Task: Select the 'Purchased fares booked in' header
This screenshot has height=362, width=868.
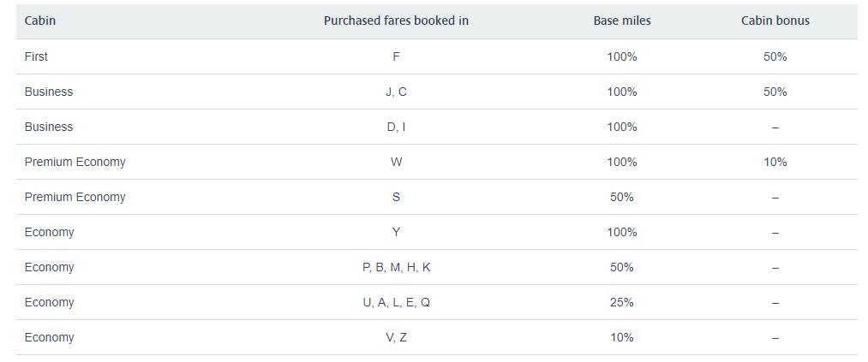Action: (396, 21)
